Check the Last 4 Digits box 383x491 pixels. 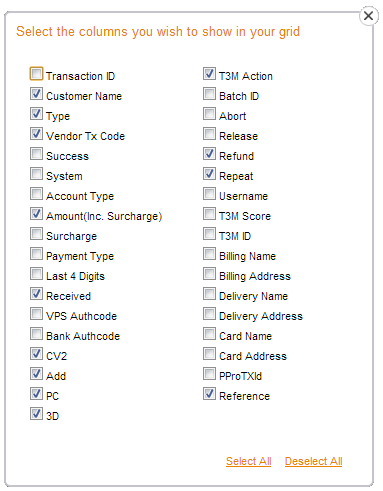point(36,274)
